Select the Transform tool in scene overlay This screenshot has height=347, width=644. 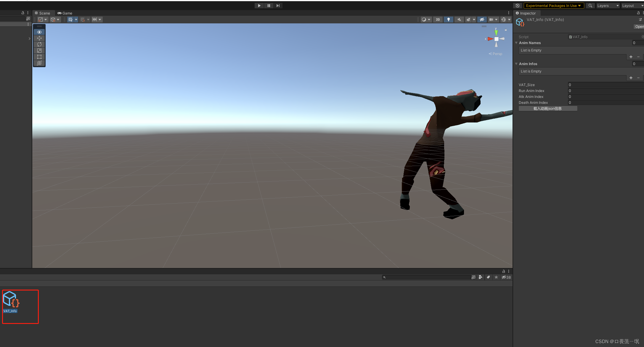(39, 63)
